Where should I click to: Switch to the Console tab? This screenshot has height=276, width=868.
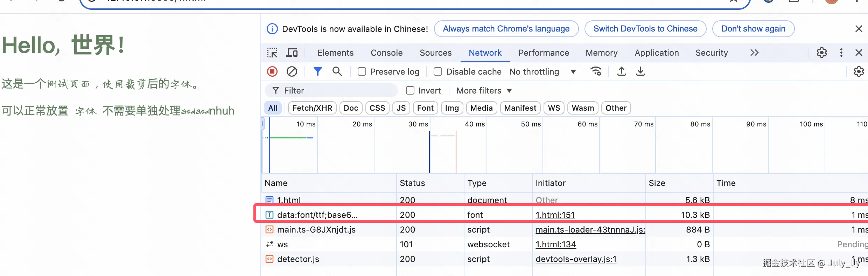[x=386, y=53]
